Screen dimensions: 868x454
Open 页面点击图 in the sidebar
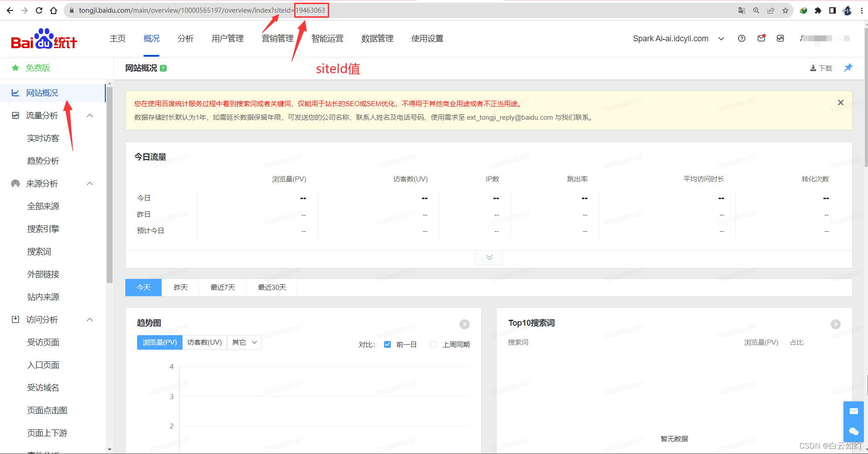pyautogui.click(x=47, y=410)
